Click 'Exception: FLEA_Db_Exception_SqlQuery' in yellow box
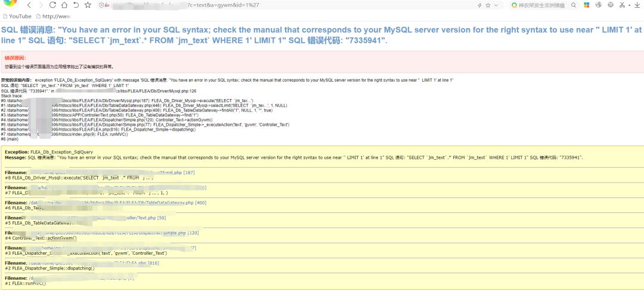This screenshot has height=303, width=644. pyautogui.click(x=49, y=152)
